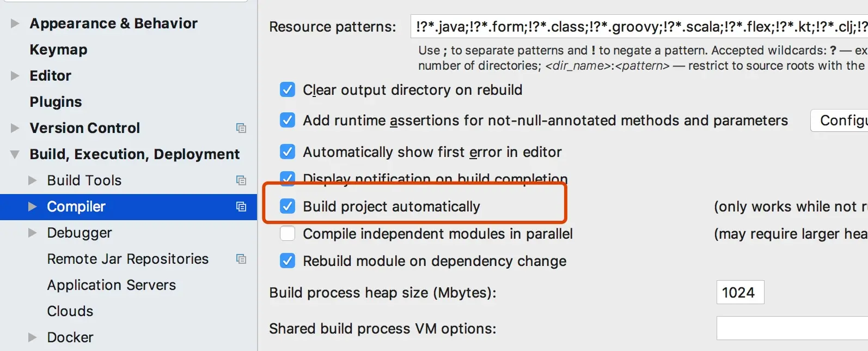Click the Build process heap size field
This screenshot has height=351, width=868.
(x=740, y=292)
